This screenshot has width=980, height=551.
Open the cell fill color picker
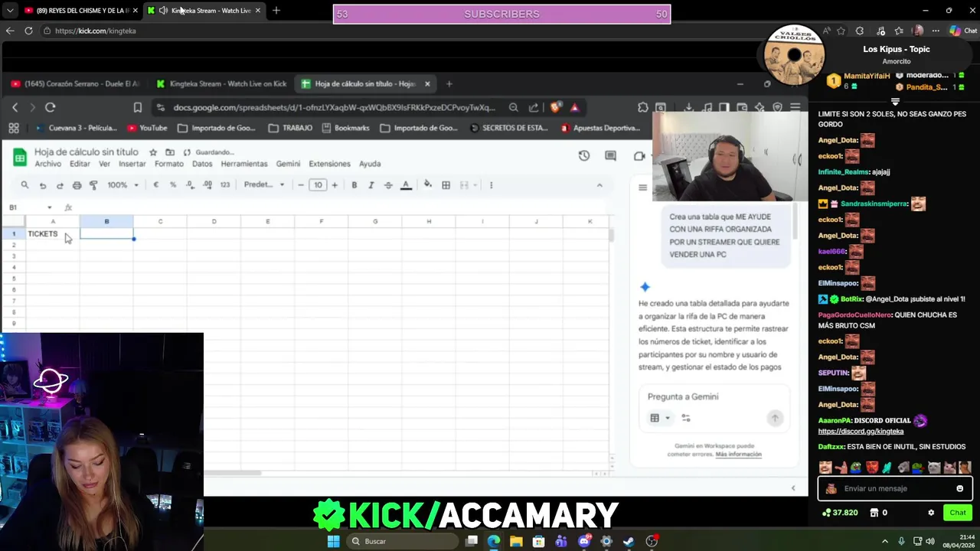(428, 184)
